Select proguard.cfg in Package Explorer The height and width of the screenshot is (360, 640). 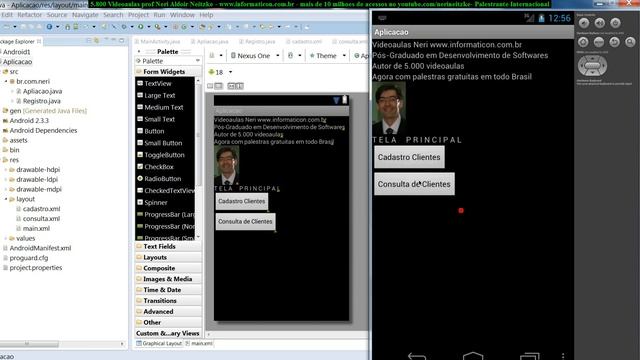[25, 258]
